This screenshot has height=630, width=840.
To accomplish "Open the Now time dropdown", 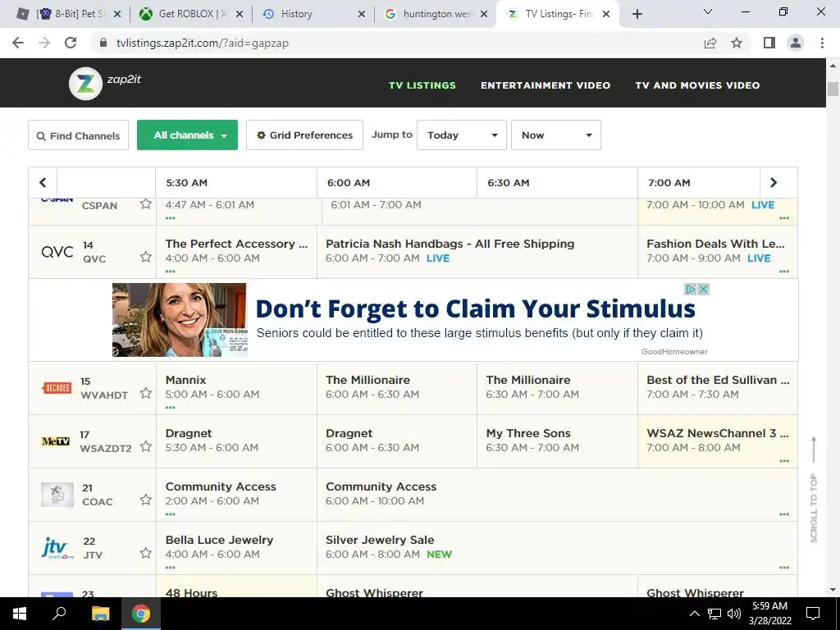I will [x=556, y=135].
